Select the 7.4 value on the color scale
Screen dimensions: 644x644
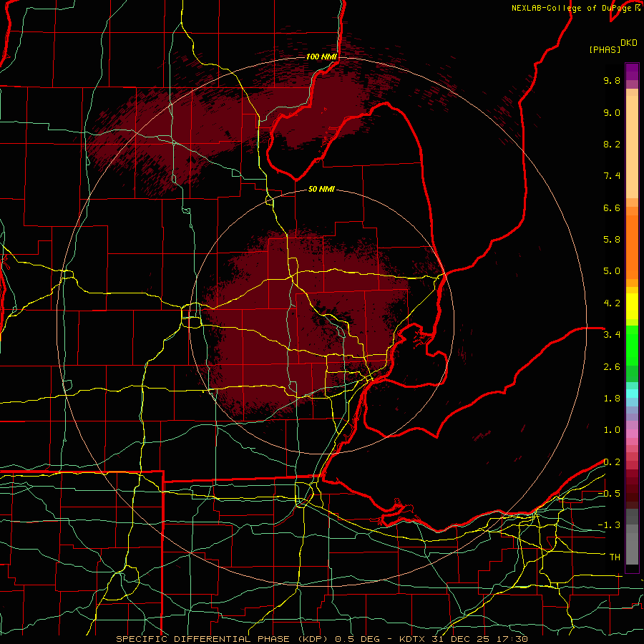pos(612,176)
